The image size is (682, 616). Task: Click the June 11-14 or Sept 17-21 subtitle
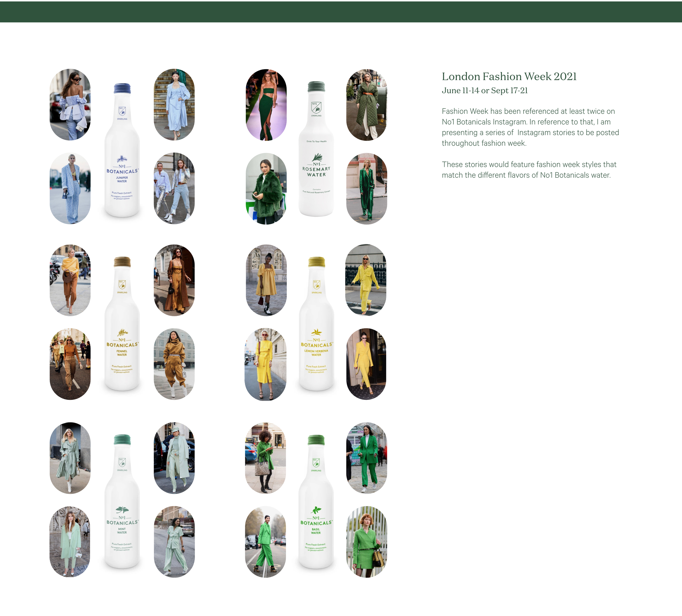tap(484, 90)
